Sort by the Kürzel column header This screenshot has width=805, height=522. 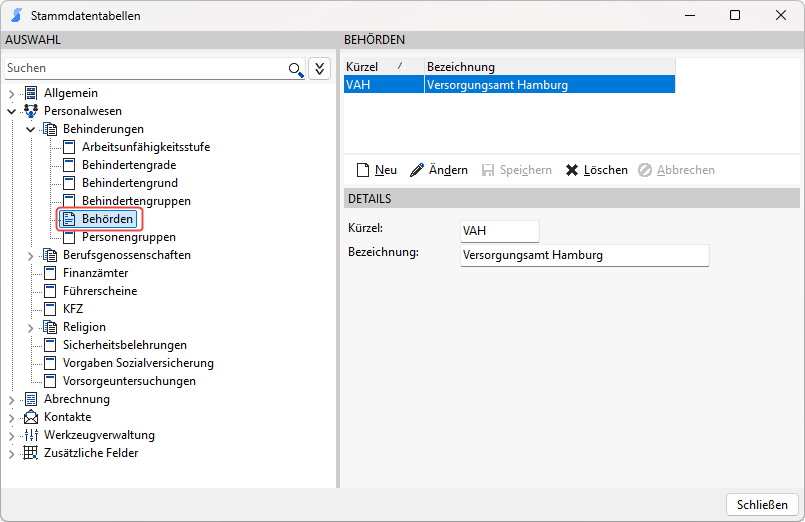click(x=384, y=67)
